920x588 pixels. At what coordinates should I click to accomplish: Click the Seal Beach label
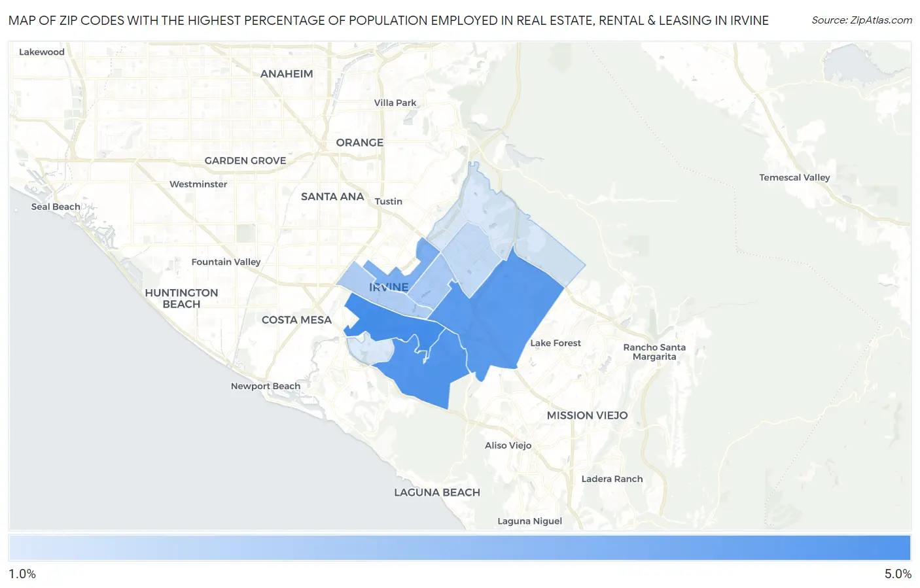click(56, 207)
